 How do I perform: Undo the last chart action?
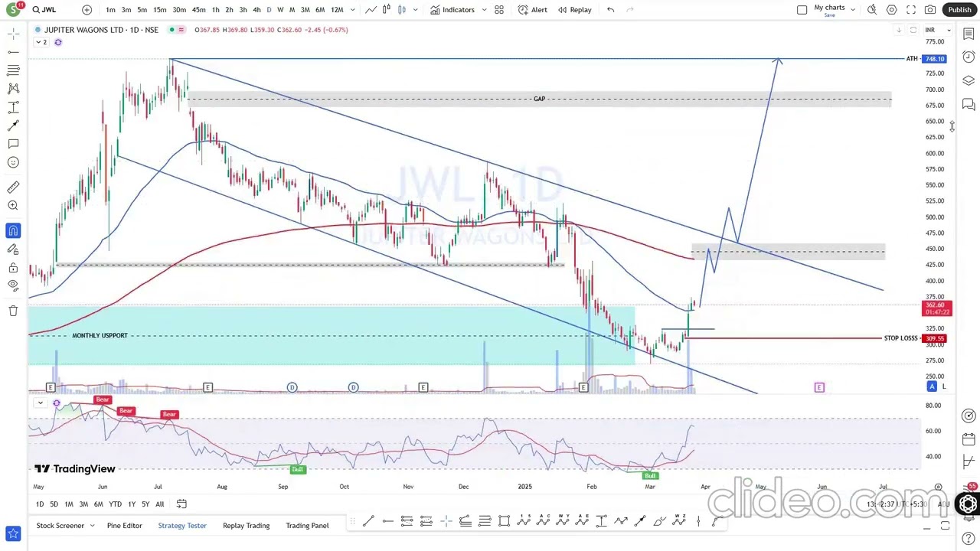610,10
